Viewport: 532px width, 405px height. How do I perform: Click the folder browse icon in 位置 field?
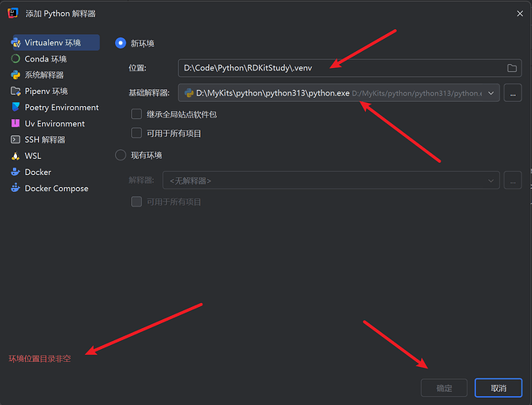pos(512,68)
